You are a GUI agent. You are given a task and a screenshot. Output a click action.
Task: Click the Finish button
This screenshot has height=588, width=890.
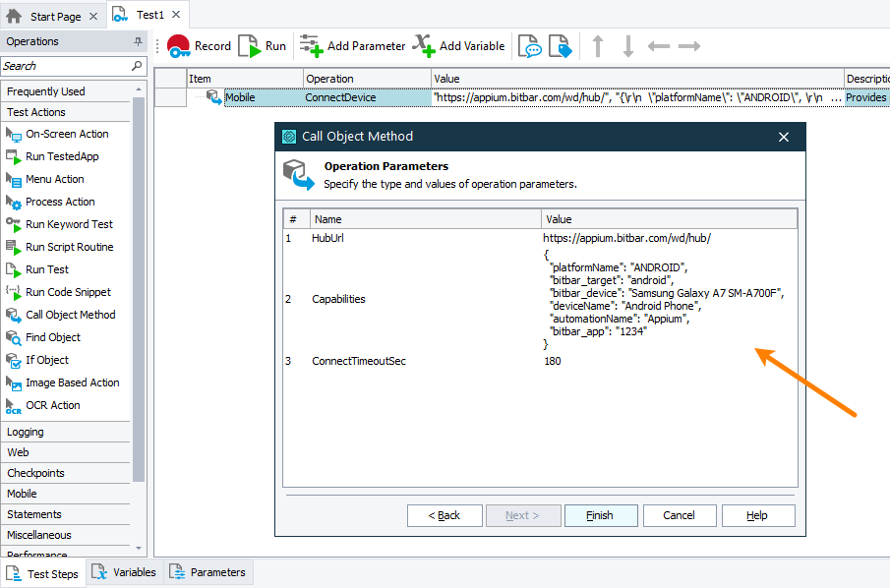pos(600,515)
